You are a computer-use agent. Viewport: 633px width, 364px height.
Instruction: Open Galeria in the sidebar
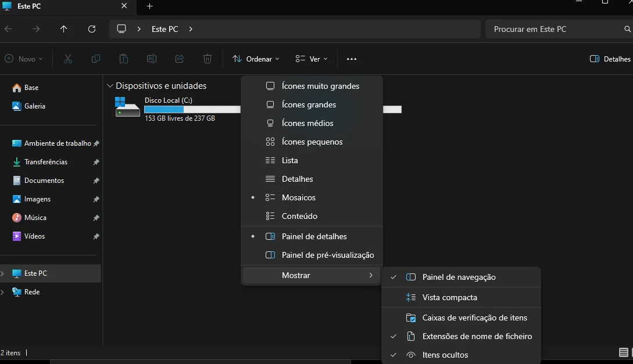point(28,106)
